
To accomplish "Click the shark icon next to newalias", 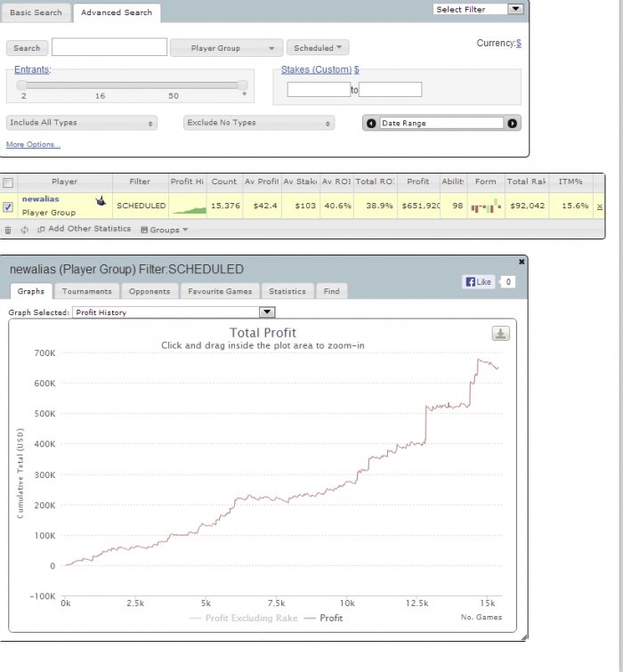I will pos(101,200).
